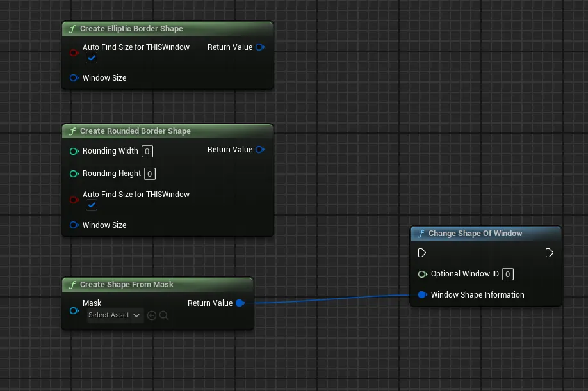Click the Rounding Height input pin

(x=74, y=173)
